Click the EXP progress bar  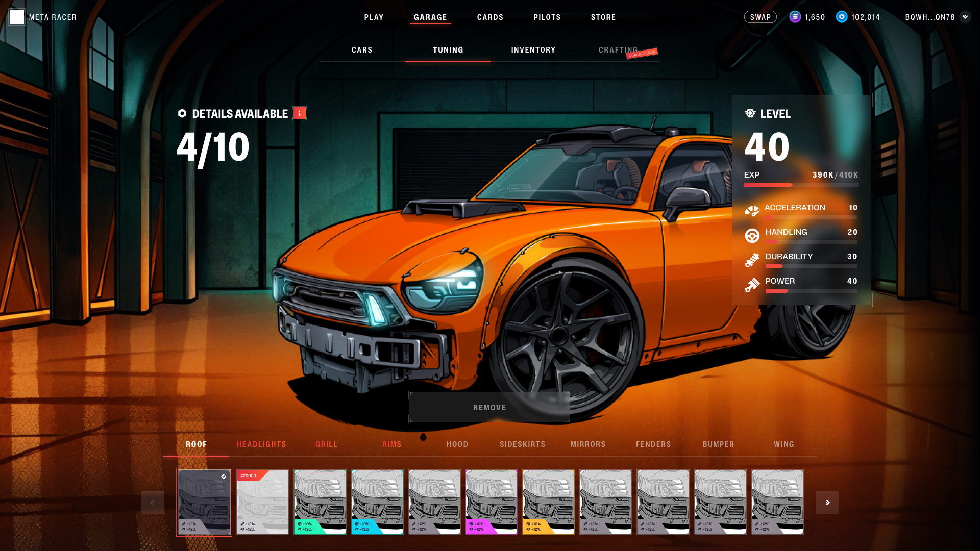pyautogui.click(x=801, y=185)
